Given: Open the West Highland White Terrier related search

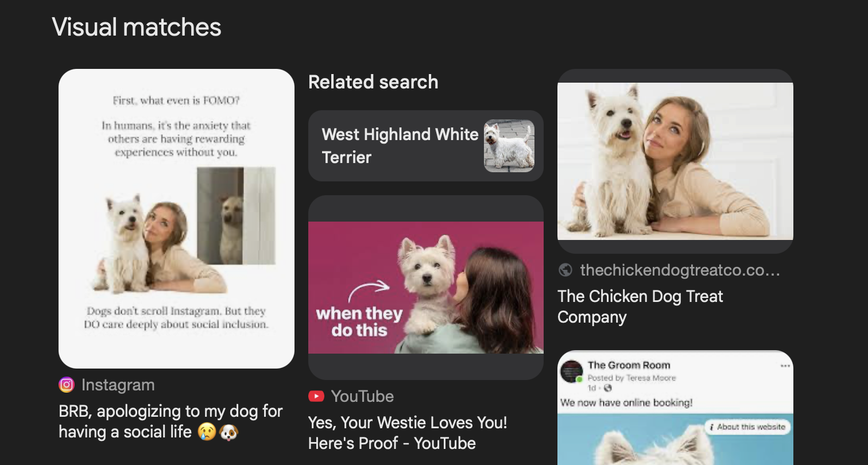Looking at the screenshot, I should click(426, 146).
